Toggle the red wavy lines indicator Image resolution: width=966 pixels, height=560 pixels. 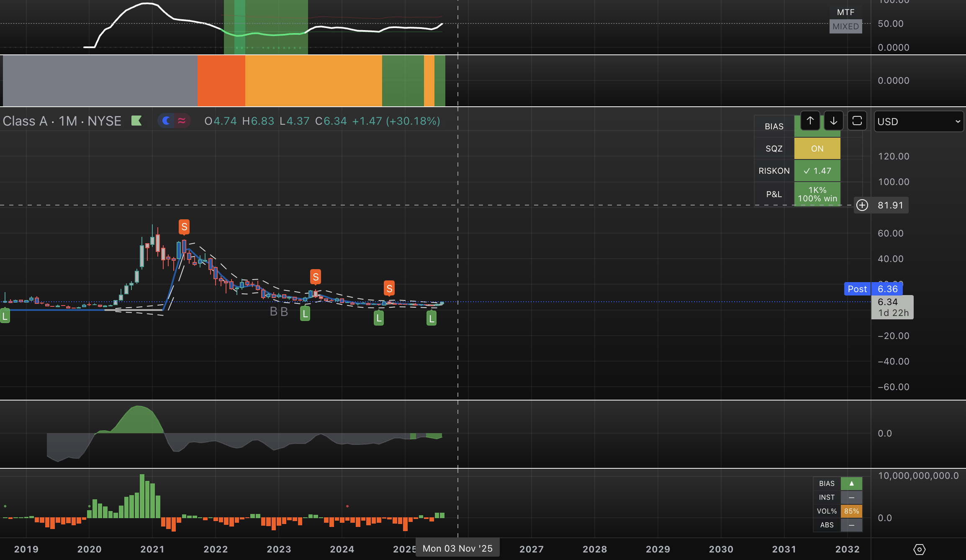tap(182, 121)
